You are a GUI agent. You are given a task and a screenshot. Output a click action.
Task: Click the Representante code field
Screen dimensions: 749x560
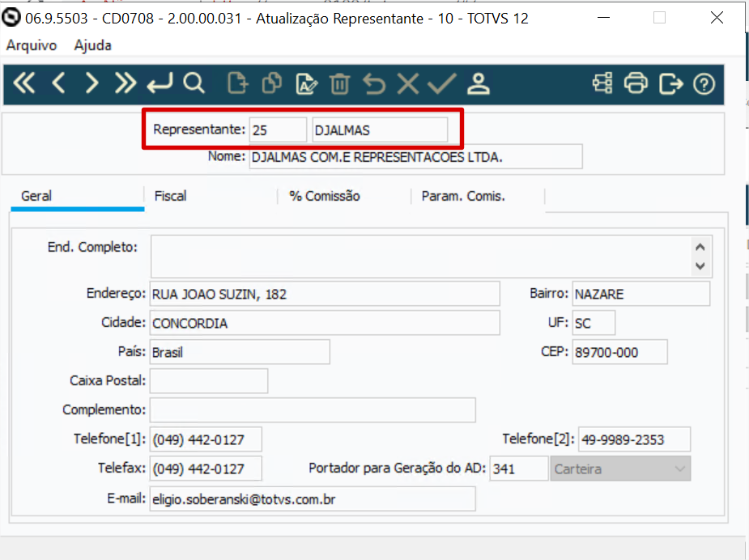click(279, 129)
